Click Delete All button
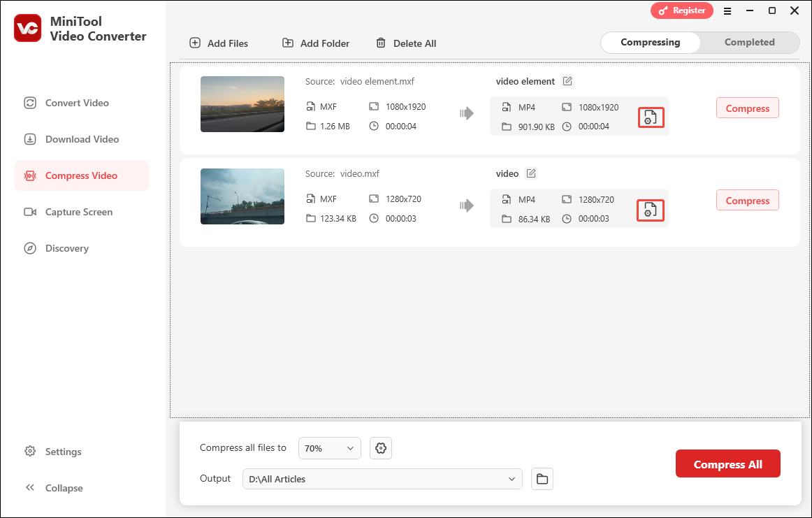 pos(406,43)
